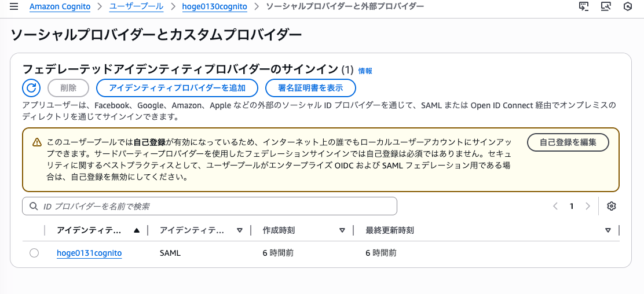The height and width of the screenshot is (294, 644).
Task: Click the screen monitor icon in header
Action: 606,7
